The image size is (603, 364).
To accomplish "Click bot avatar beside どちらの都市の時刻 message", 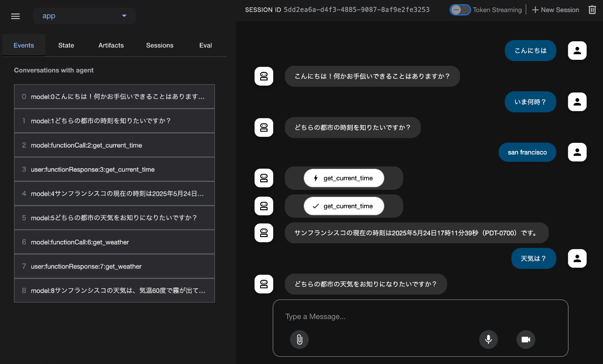I will click(264, 127).
